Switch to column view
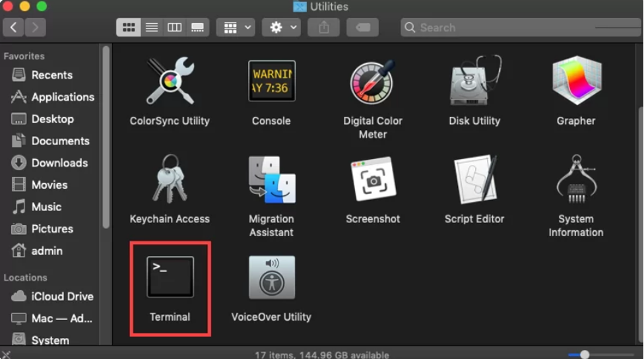644x359 pixels. click(175, 28)
